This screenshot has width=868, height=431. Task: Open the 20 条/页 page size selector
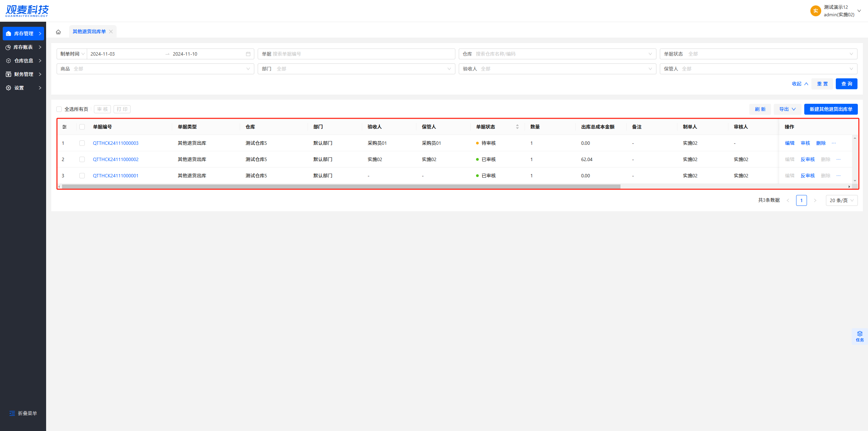click(x=842, y=200)
